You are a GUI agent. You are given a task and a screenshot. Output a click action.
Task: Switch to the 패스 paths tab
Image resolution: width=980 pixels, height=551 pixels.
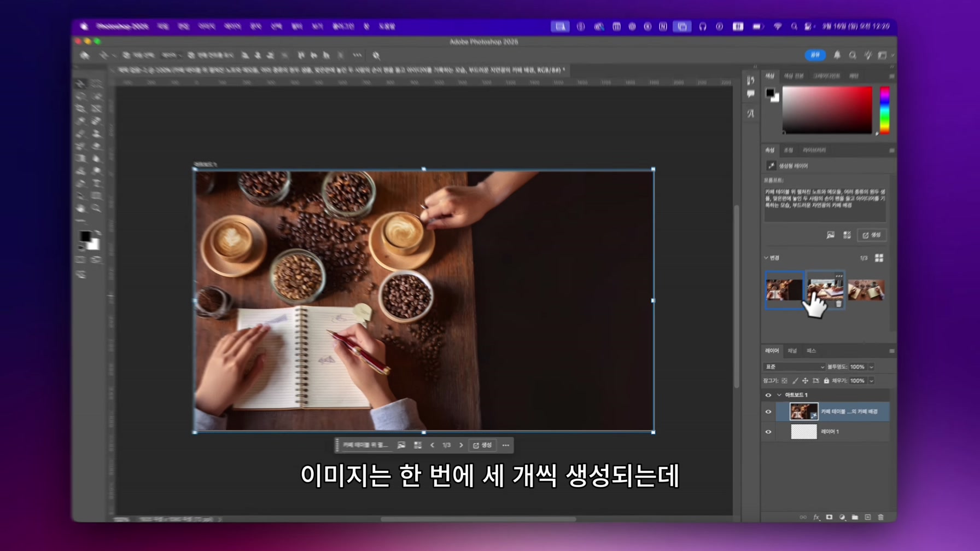[811, 351]
